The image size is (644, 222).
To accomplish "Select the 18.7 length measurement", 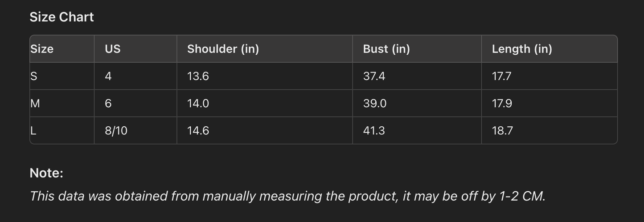I will pyautogui.click(x=502, y=131).
